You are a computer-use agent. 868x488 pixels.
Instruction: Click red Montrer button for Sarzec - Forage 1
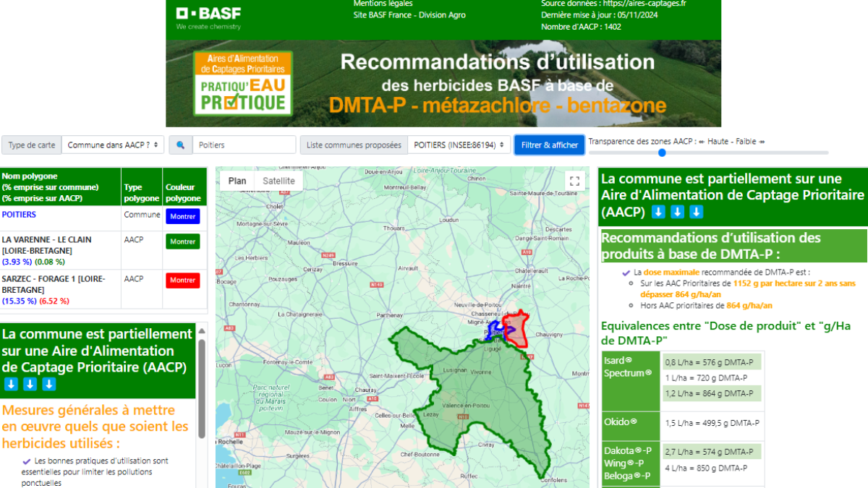[182, 280]
